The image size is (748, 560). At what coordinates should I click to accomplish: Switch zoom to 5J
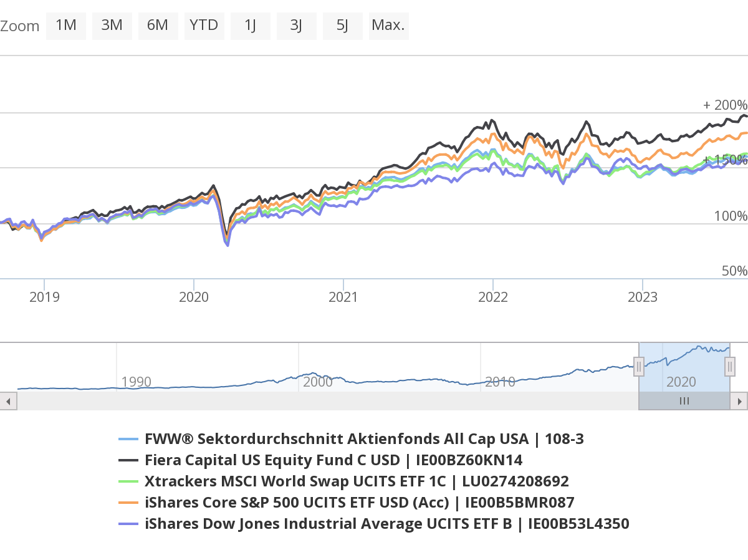[343, 26]
